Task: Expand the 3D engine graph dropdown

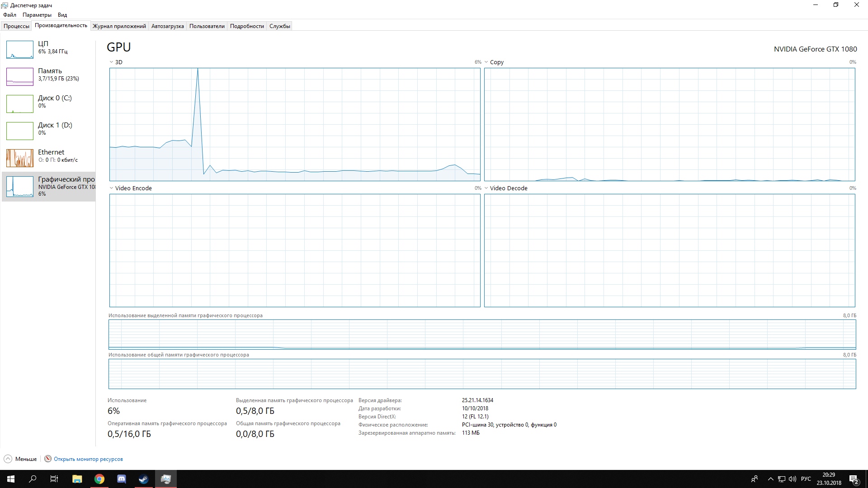Action: [x=111, y=62]
